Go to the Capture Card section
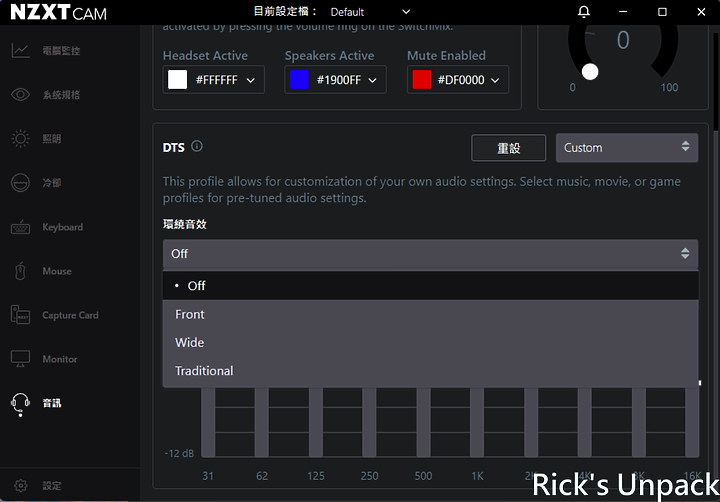The image size is (720, 502). 70,315
